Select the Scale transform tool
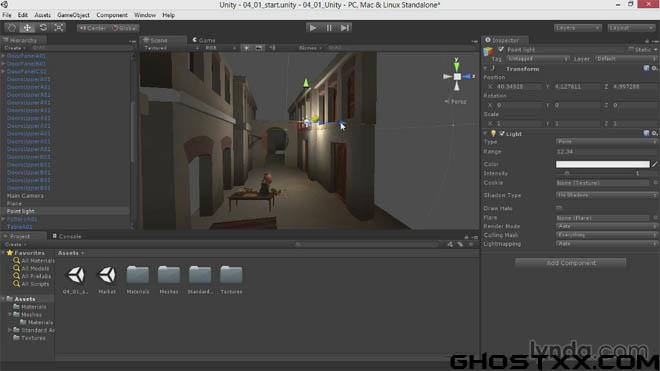Image resolution: width=660 pixels, height=371 pixels. 59,28
